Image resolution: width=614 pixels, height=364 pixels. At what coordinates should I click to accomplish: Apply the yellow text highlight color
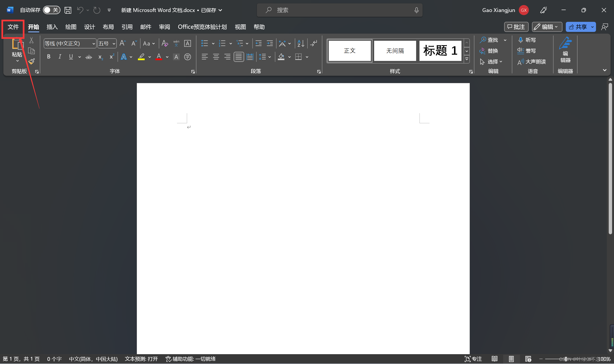pos(141,57)
